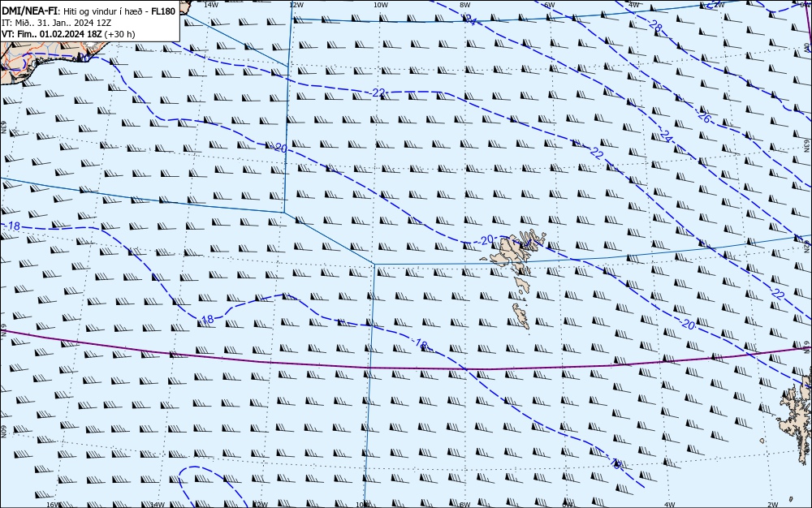Click the 'Hiti og vindur í hæð' caption
Image resolution: width=812 pixels, height=508 pixels.
pyautogui.click(x=105, y=11)
